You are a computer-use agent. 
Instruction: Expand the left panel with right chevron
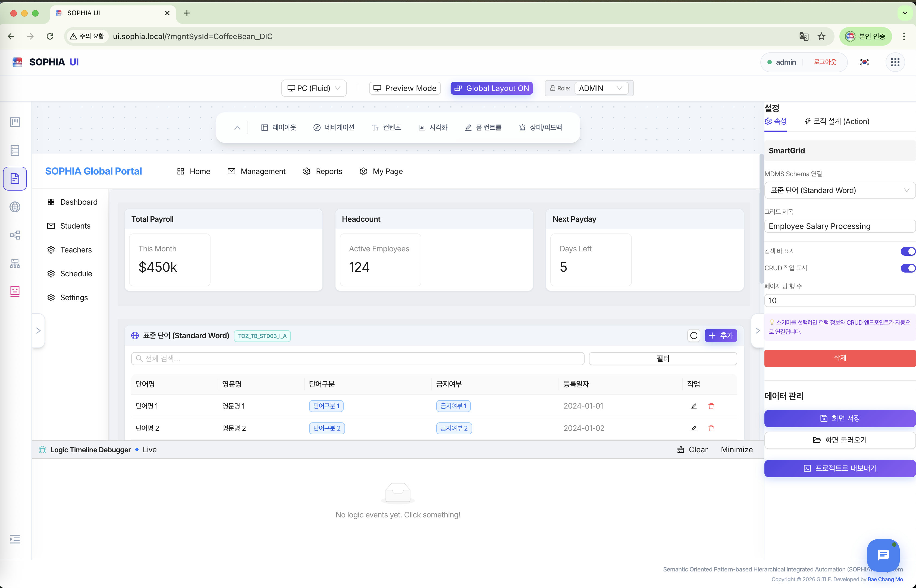click(x=38, y=331)
